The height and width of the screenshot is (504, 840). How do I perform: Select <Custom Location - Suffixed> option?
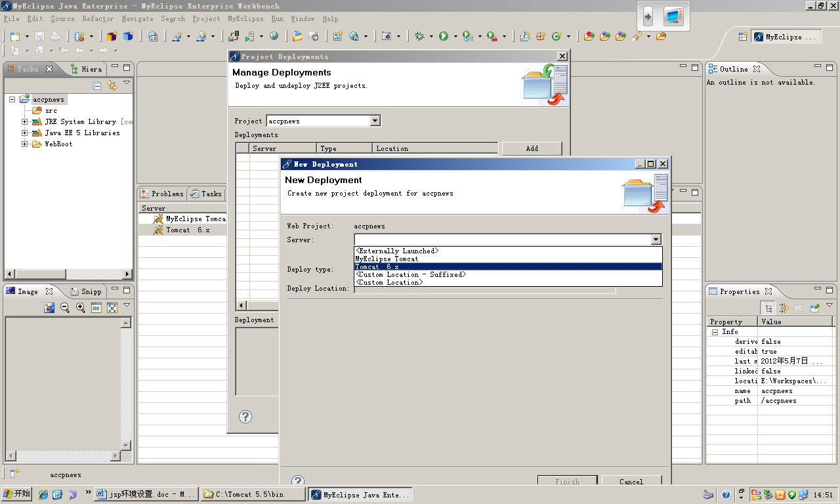(x=508, y=274)
